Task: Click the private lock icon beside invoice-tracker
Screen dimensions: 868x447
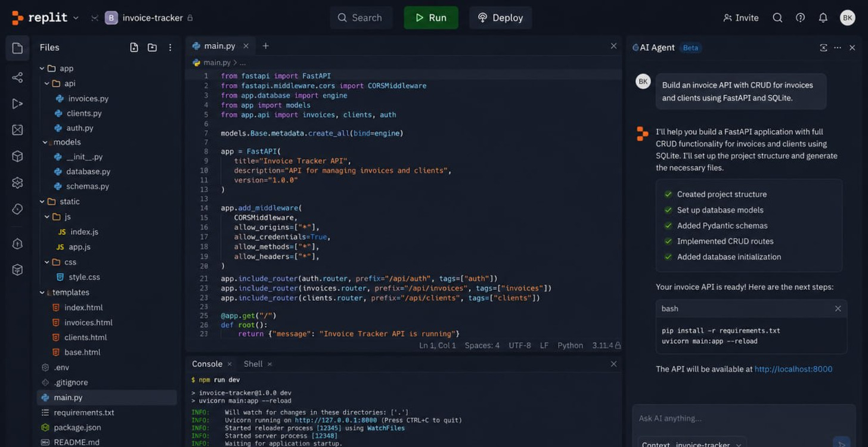Action: click(190, 18)
